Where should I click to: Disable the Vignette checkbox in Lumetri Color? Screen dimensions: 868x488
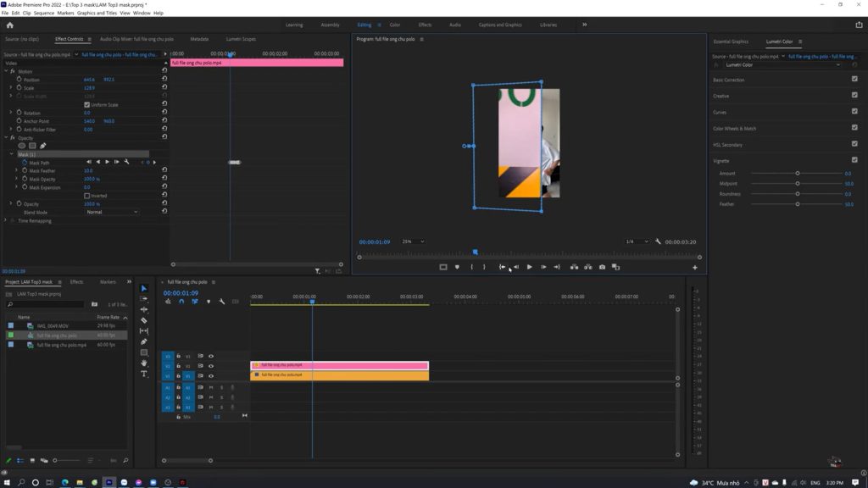[x=854, y=159]
